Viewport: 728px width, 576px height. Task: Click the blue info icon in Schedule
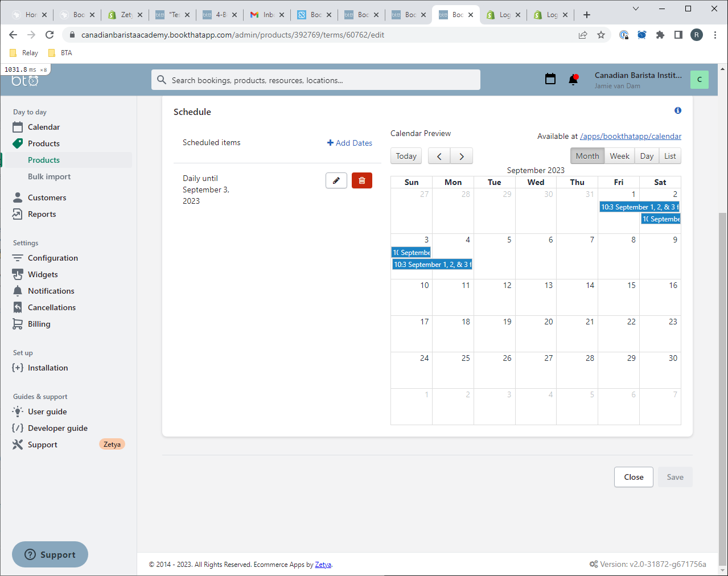(678, 110)
